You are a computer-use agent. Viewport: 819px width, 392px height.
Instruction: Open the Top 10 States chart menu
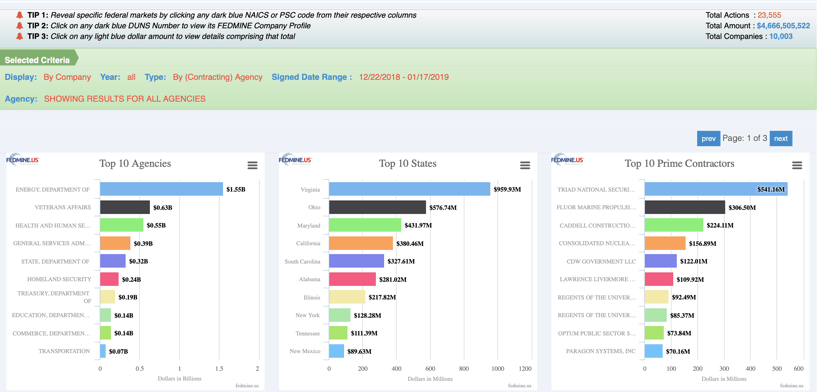[525, 165]
